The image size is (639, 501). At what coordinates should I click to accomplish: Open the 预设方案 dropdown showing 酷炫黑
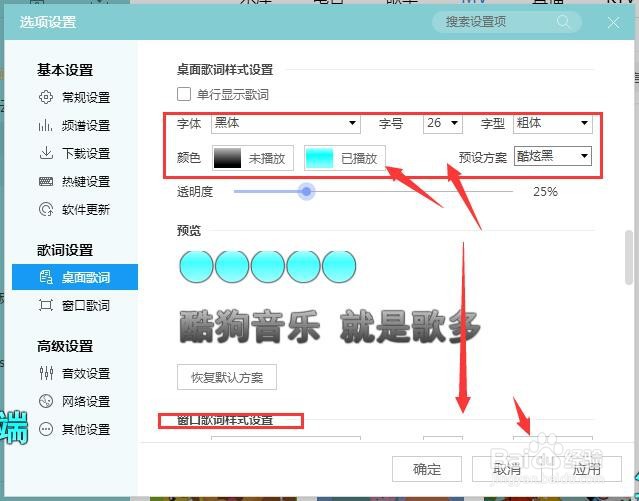tap(553, 156)
